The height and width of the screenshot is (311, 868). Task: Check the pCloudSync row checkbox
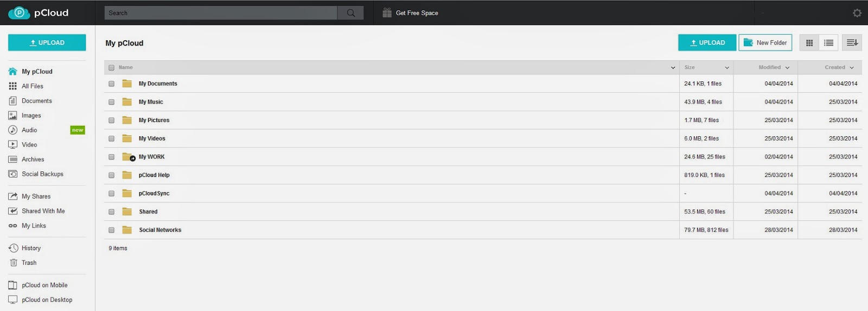[x=111, y=194]
